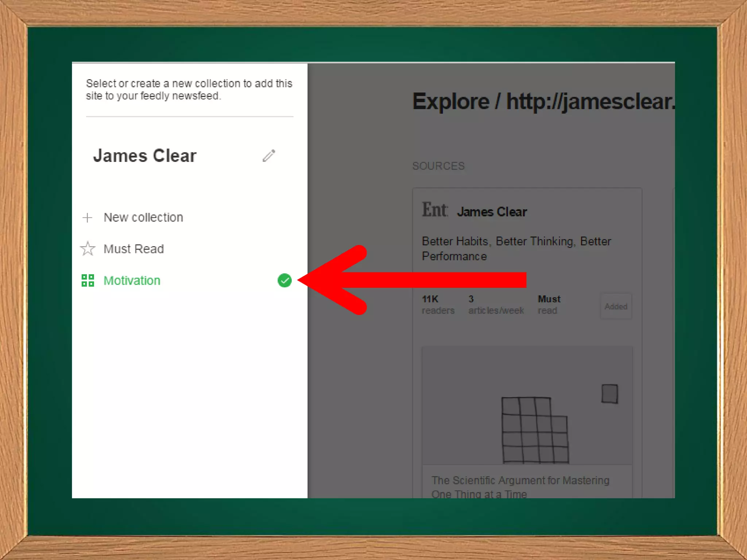Click the 3 articles/week statistic

click(x=496, y=305)
